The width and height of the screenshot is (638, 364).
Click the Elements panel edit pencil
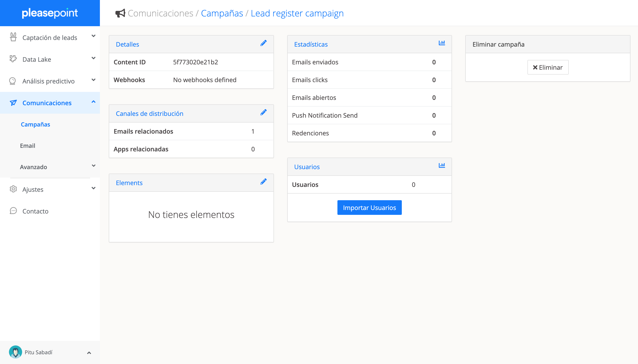tap(263, 182)
